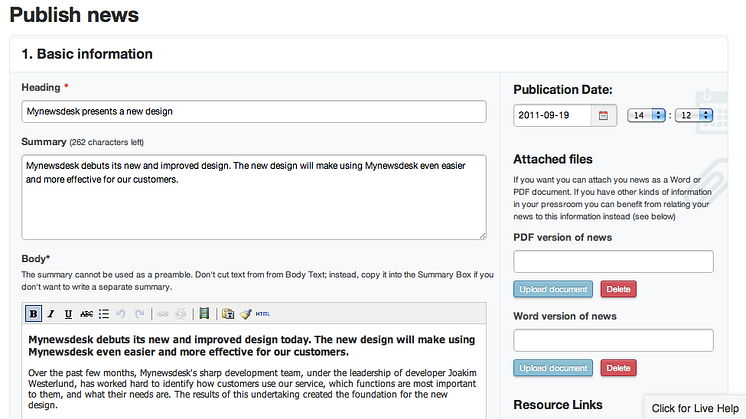
Task: Open the minute dropdown showing 12
Action: 694,115
